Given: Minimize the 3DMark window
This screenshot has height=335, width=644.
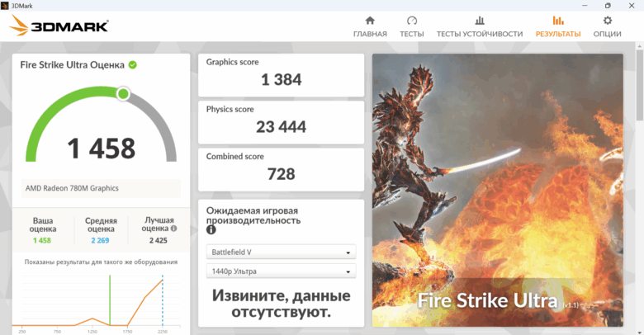Looking at the screenshot, I should 585,6.
